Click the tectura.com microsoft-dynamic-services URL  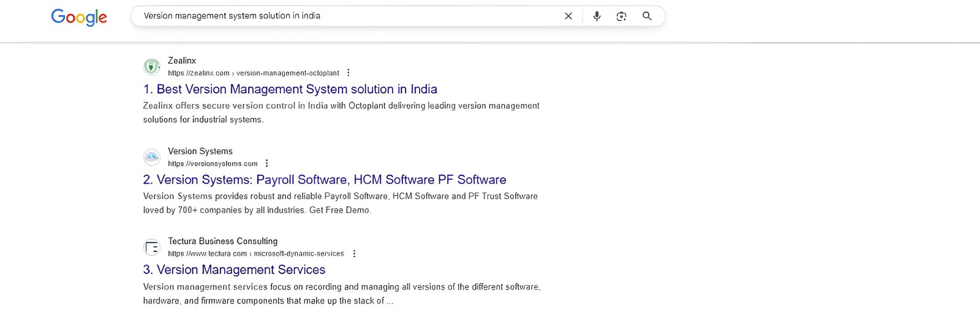point(256,253)
